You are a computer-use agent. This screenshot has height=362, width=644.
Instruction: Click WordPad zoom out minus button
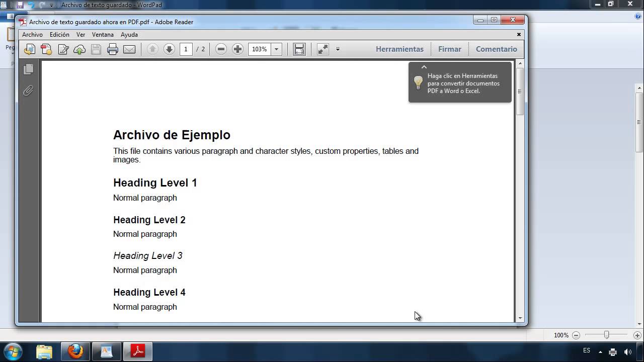(576, 335)
